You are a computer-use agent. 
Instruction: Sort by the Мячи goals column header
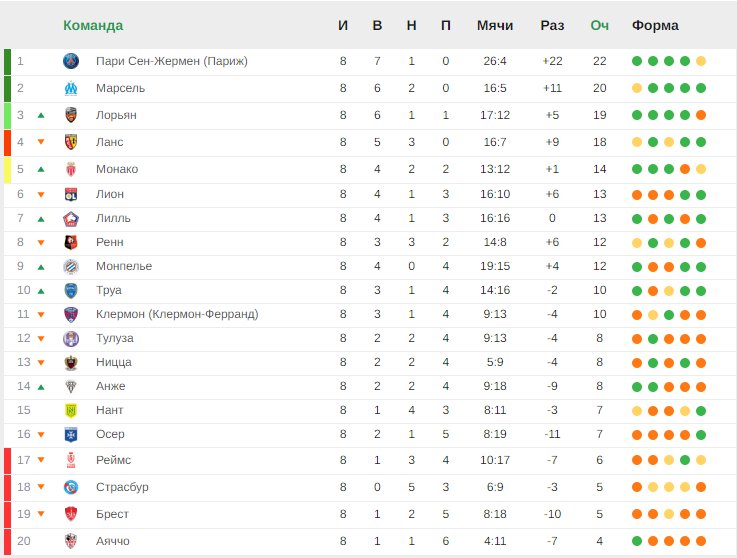495,25
